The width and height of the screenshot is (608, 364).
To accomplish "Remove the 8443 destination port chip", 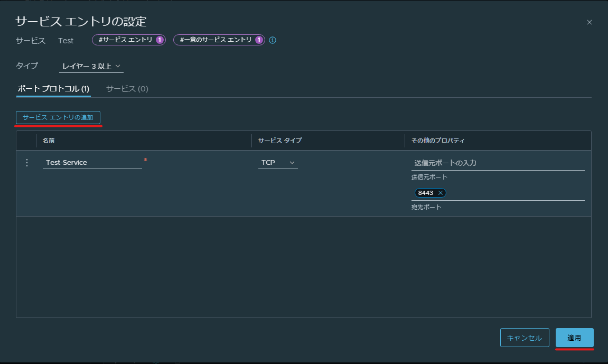I will point(440,193).
